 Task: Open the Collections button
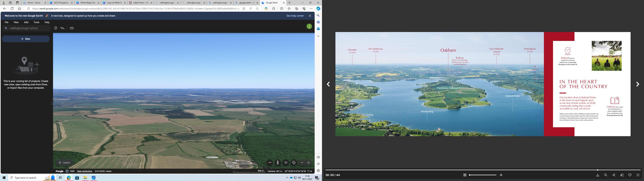[297, 9]
